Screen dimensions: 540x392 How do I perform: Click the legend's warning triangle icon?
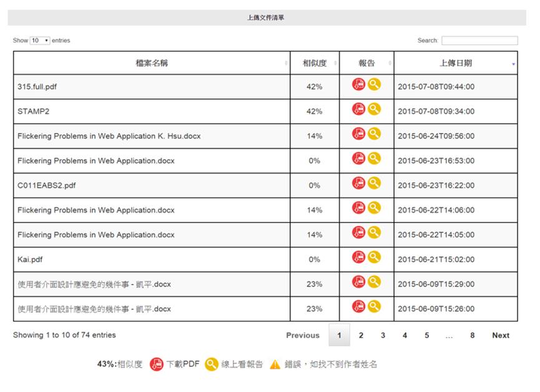(x=275, y=365)
